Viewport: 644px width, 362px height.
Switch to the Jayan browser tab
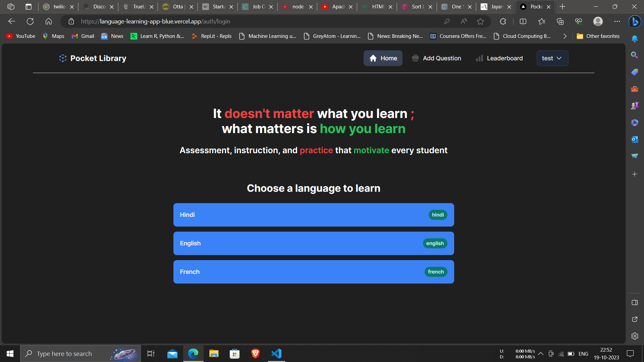pos(493,7)
